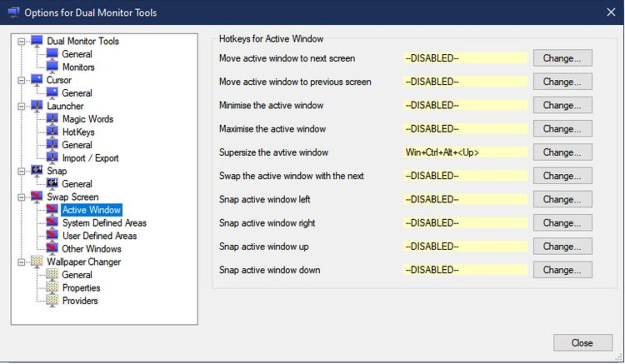Click the icon beside General under Snap
The image size is (625, 364).
point(52,184)
